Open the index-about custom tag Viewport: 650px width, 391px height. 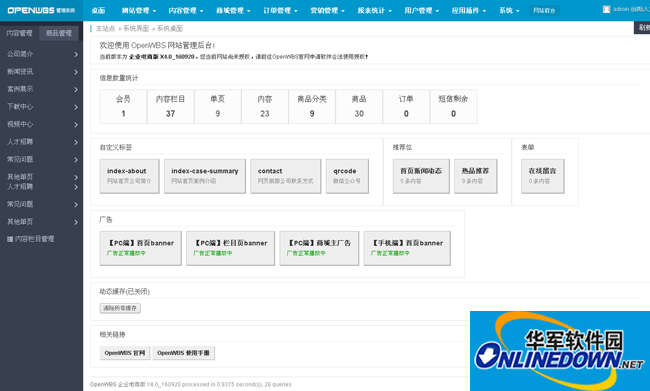tap(129, 176)
